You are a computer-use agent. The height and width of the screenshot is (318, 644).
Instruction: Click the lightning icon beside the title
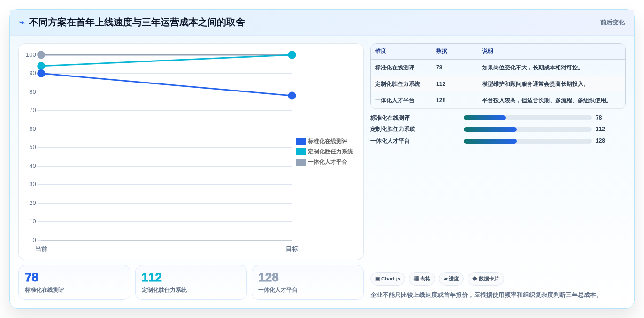22,23
